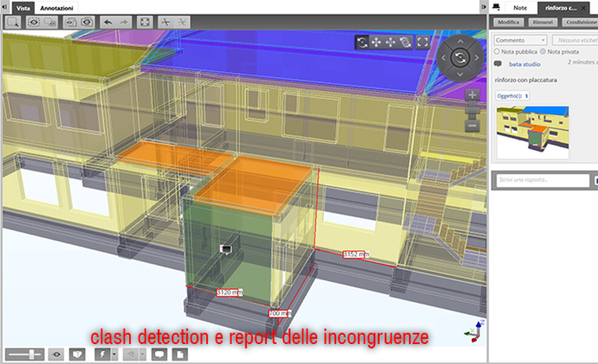
Task: Select the rectangle selection tool
Action: (13, 22)
